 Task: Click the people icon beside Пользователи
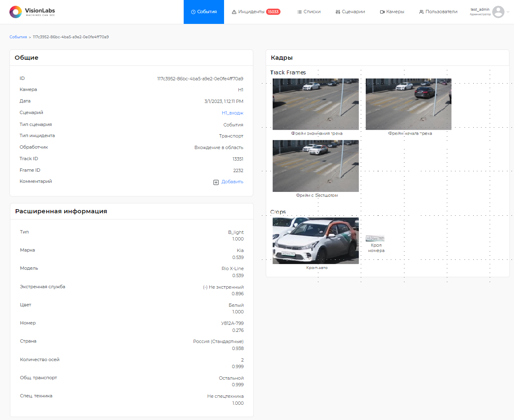pyautogui.click(x=421, y=12)
